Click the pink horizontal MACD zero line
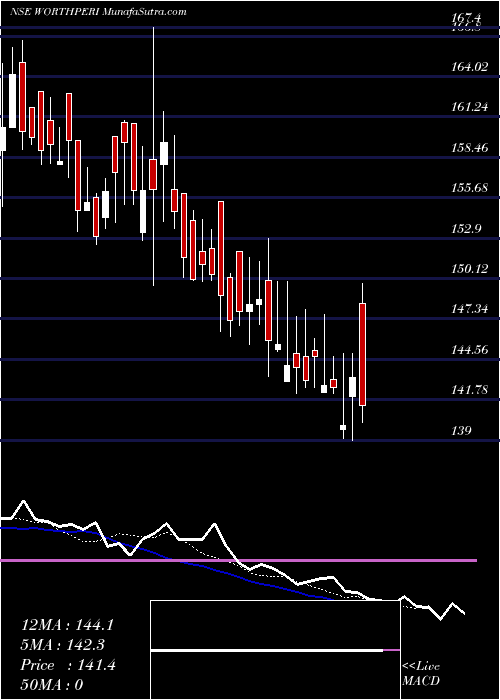The height and width of the screenshot is (700, 500). point(238,560)
